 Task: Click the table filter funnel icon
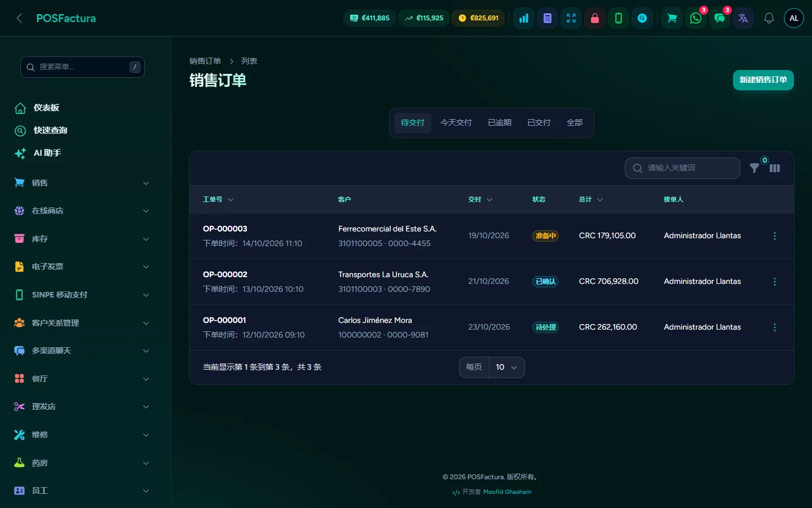click(754, 168)
